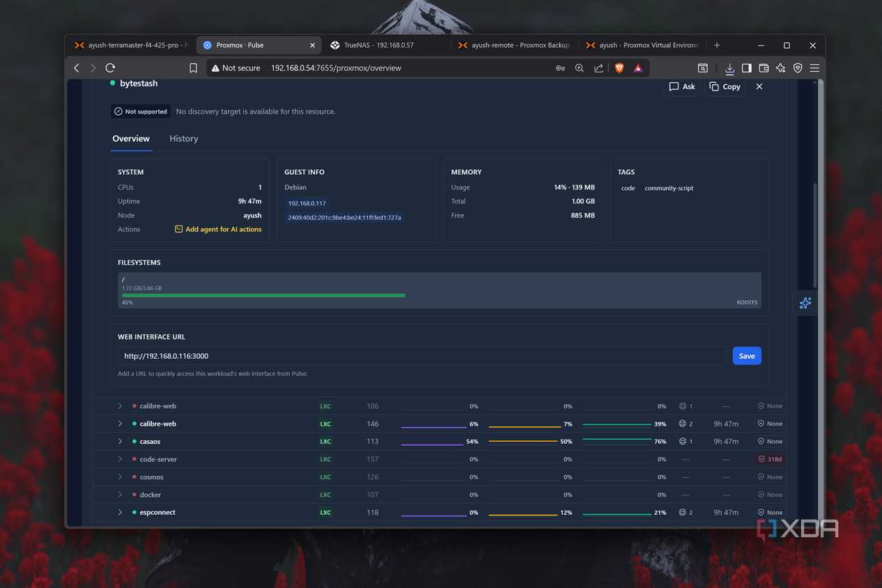Open Brave Shields lion icon
The image size is (882, 588).
click(619, 68)
